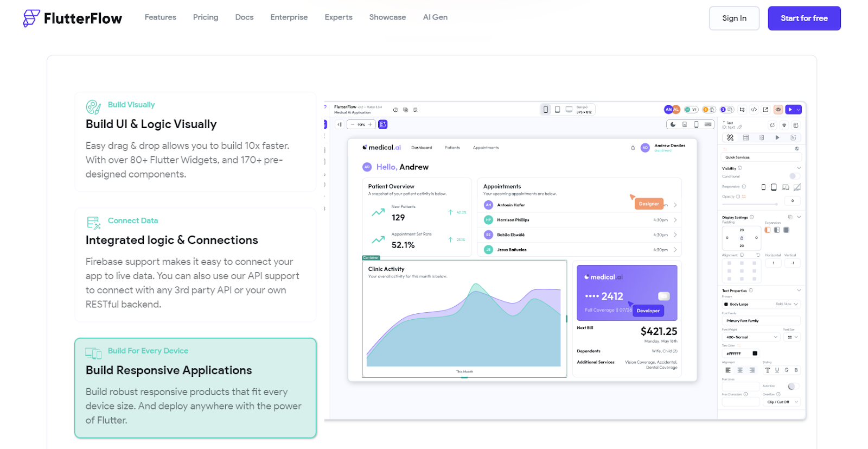The width and height of the screenshot is (868, 449).
Task: Click the Build Visually palette icon
Action: point(93,107)
